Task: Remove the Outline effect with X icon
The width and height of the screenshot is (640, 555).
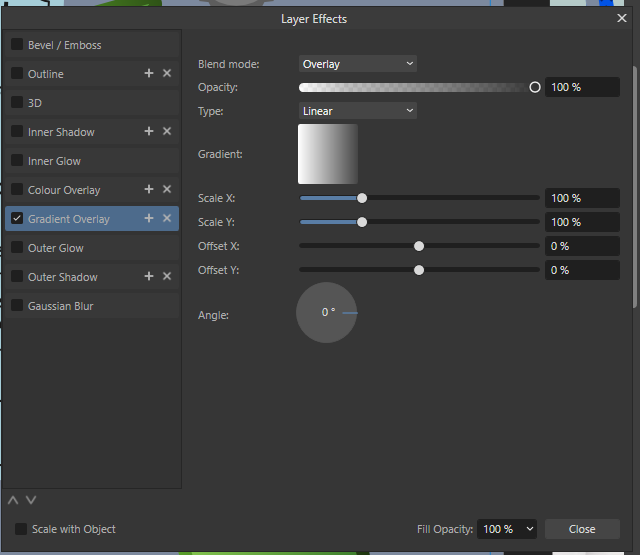Action: click(x=167, y=74)
